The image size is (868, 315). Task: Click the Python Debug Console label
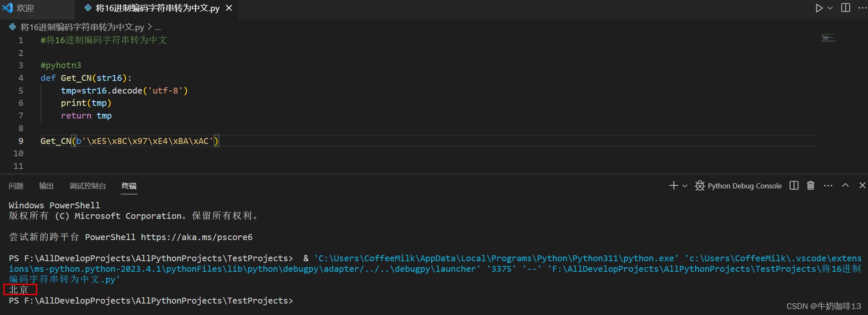click(745, 186)
